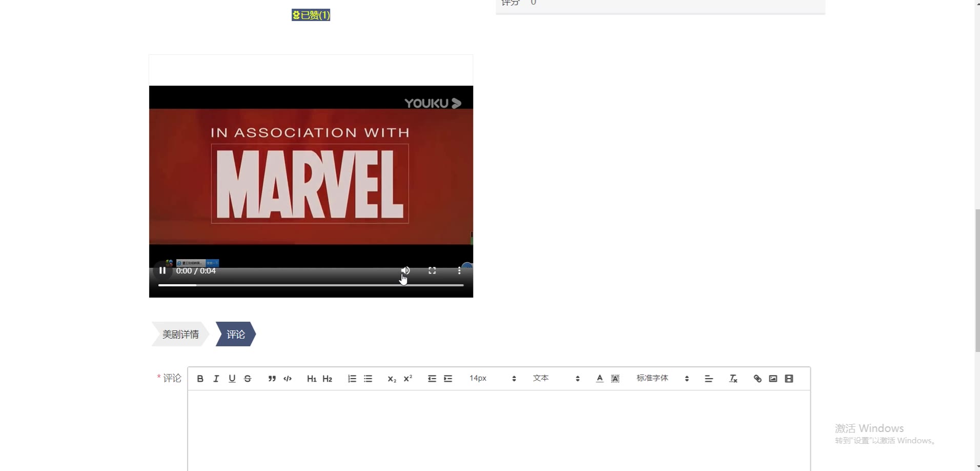
Task: Pause the video playback
Action: click(162, 270)
